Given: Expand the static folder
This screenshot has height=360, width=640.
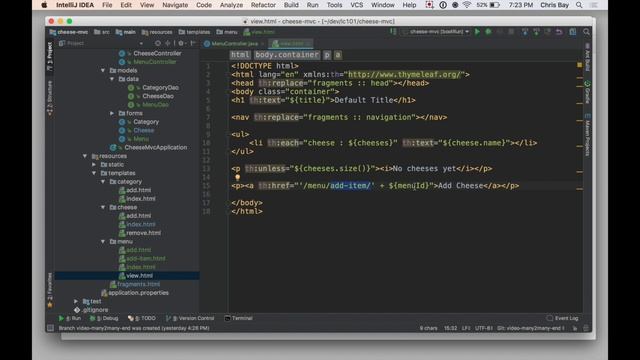Looking at the screenshot, I should coord(94,164).
